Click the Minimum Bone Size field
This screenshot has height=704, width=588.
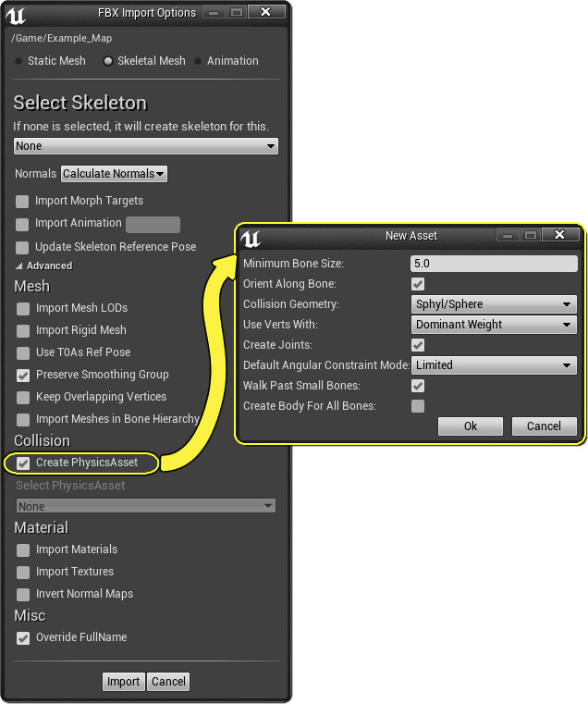pos(494,264)
